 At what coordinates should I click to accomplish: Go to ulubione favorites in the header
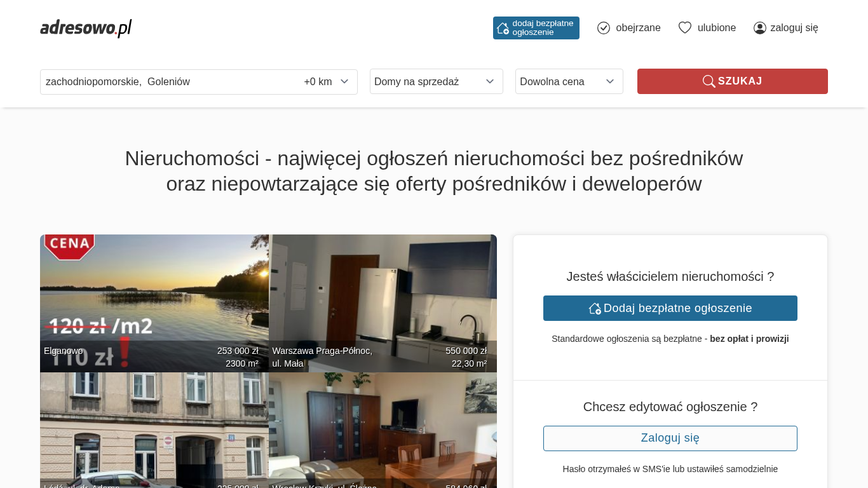coord(716,28)
